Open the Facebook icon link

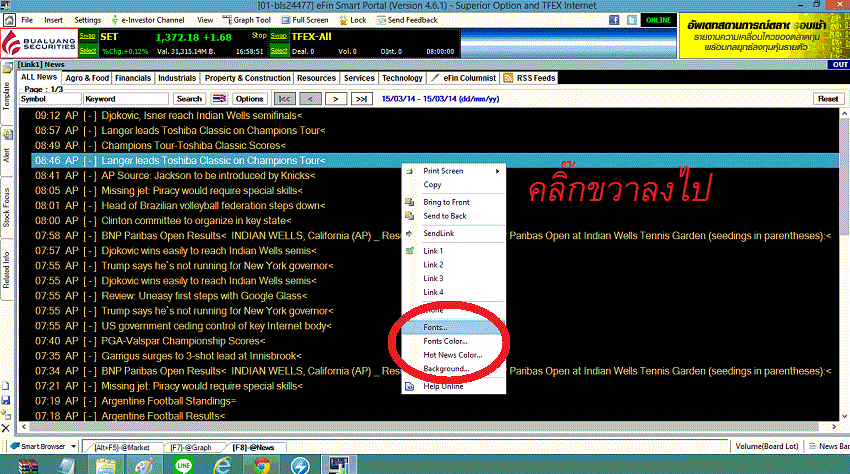614,20
